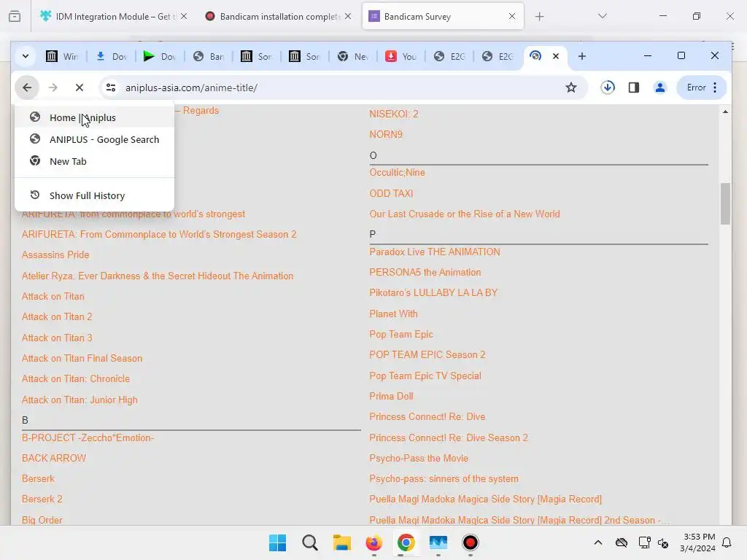Image resolution: width=747 pixels, height=560 pixels.
Task: Select 'ANIPLUS - Google Search' history entry
Action: point(94,139)
